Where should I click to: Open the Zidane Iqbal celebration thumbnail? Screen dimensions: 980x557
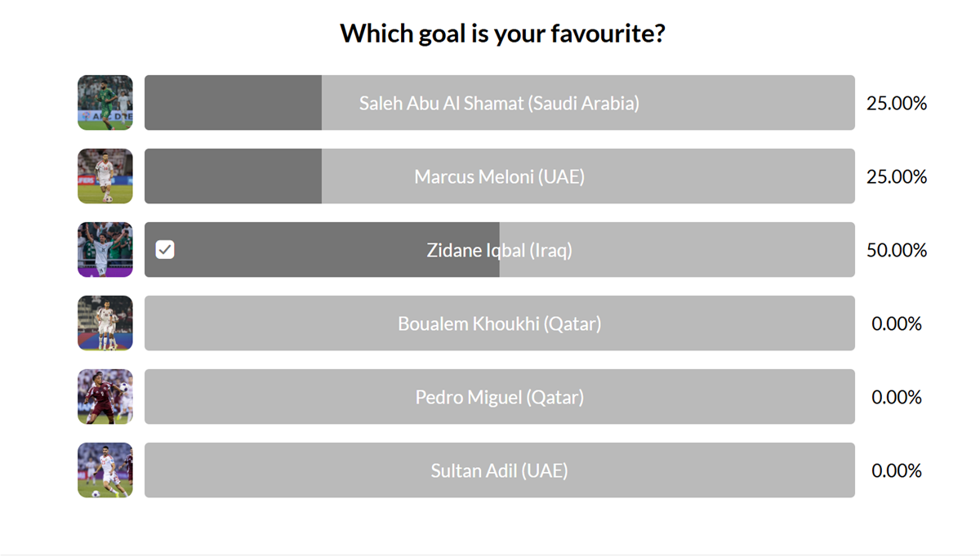click(x=105, y=250)
